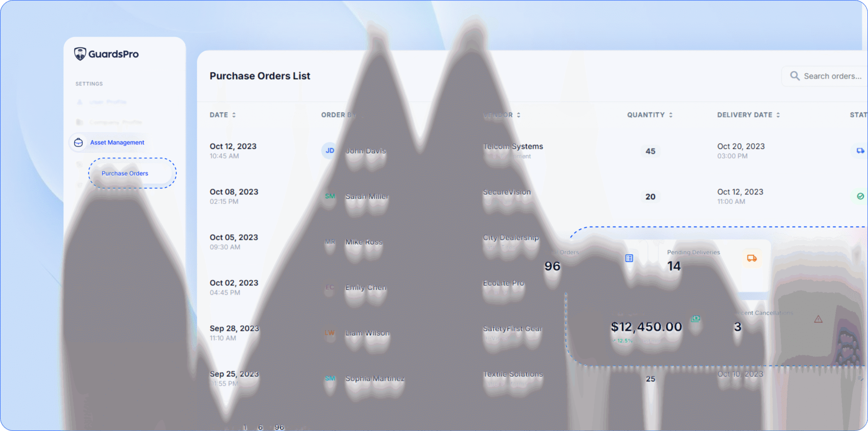Select the Purchase Orders submenu item
868x431 pixels.
pos(125,173)
